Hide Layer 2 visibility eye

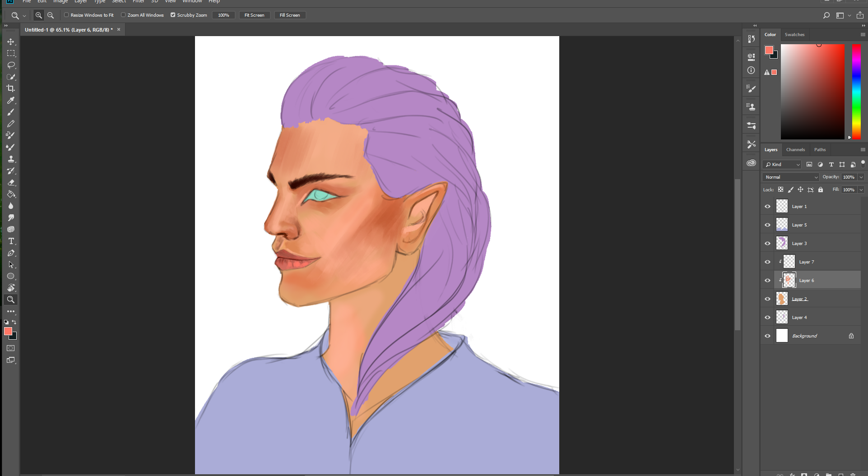click(x=767, y=299)
